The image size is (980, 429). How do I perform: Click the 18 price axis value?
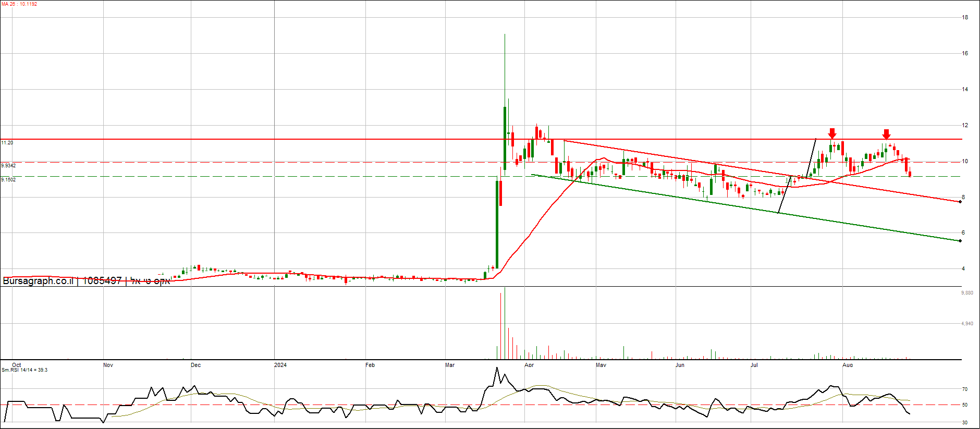coord(965,18)
